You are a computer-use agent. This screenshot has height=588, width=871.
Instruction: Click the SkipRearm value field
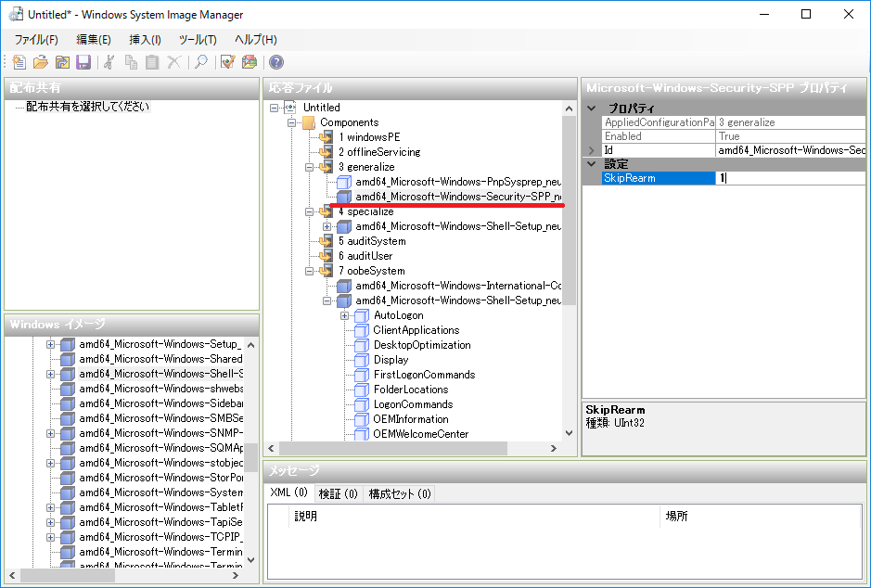click(x=790, y=178)
